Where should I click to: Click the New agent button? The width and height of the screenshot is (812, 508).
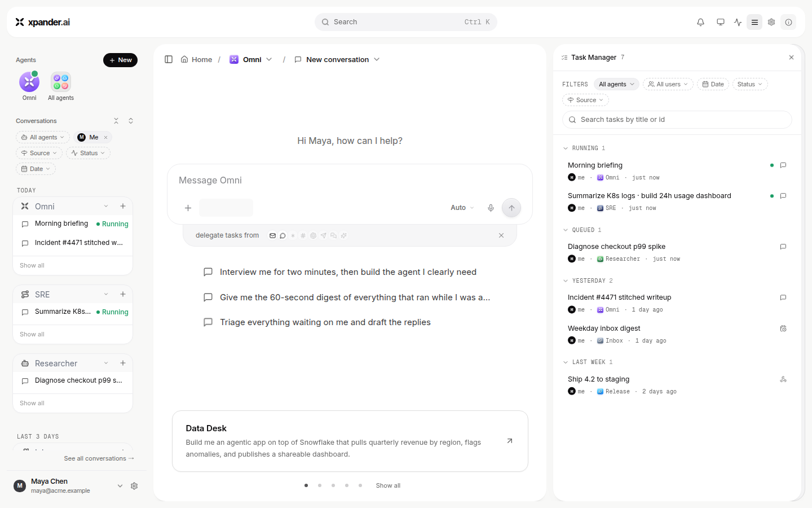[x=120, y=60]
